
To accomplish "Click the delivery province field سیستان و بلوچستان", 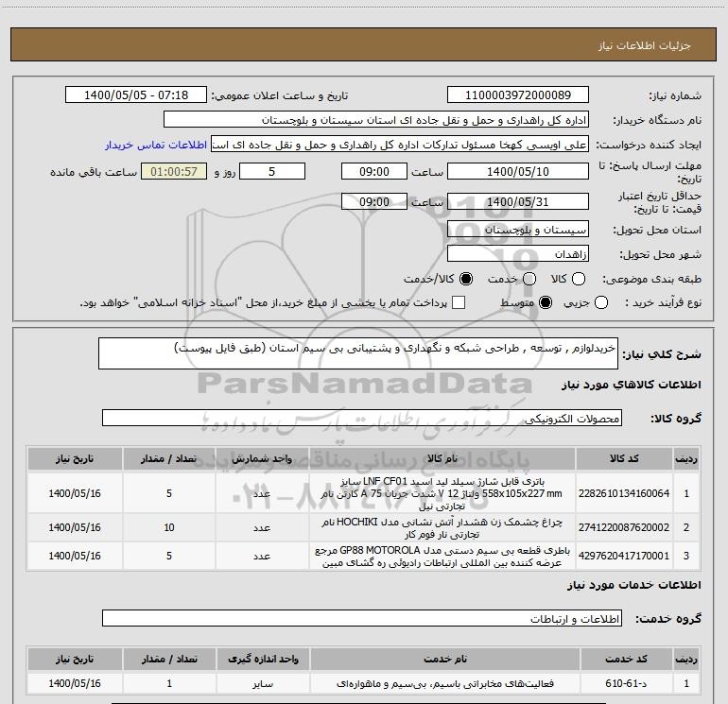I will tap(518, 230).
